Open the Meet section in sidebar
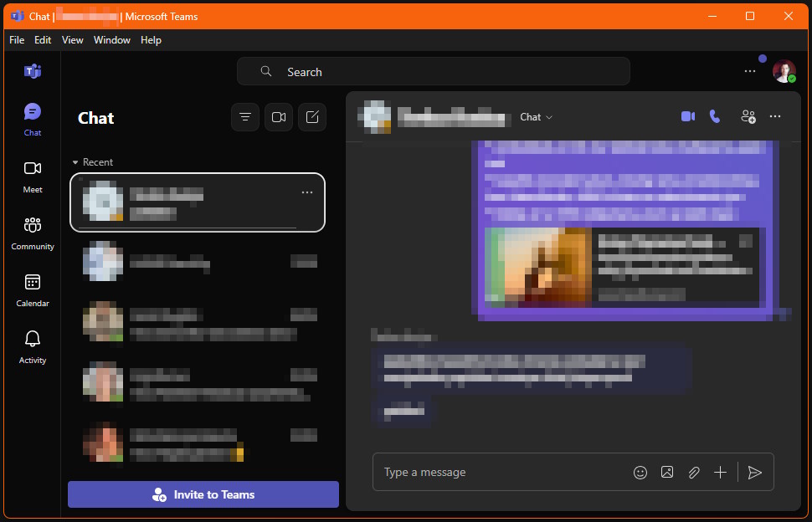 click(x=32, y=177)
